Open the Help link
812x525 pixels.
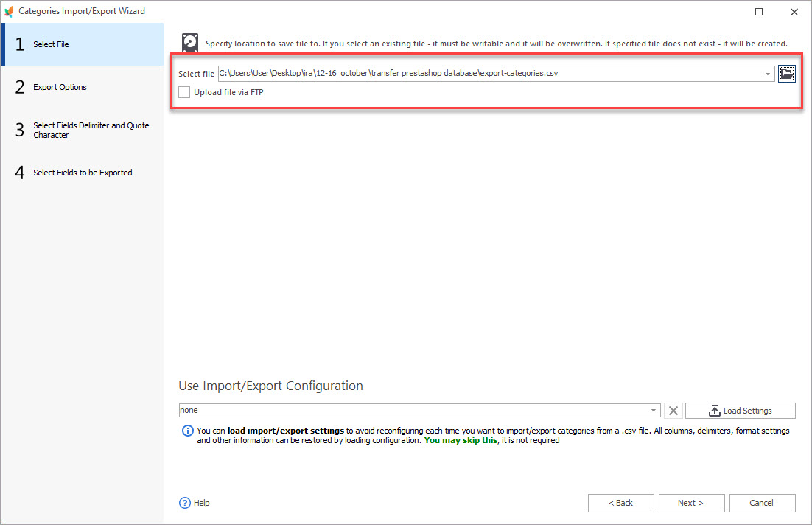tap(201, 503)
